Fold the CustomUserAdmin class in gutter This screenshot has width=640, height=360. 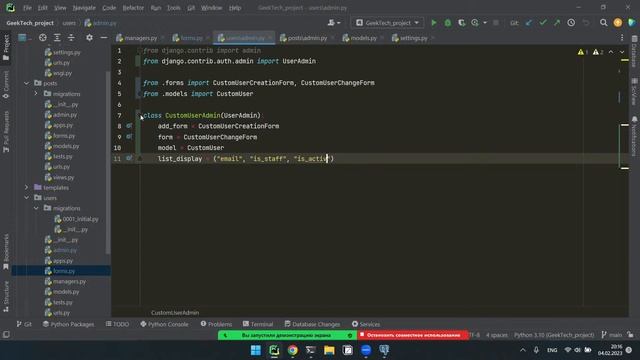139,115
